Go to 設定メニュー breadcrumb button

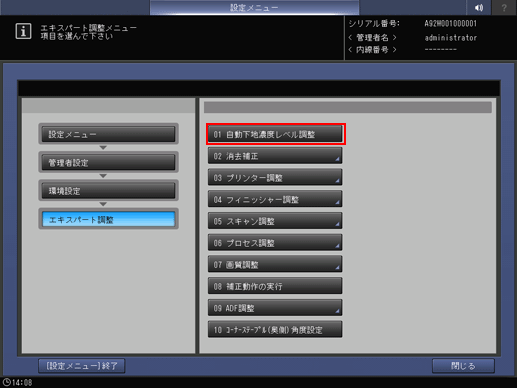pos(108,134)
